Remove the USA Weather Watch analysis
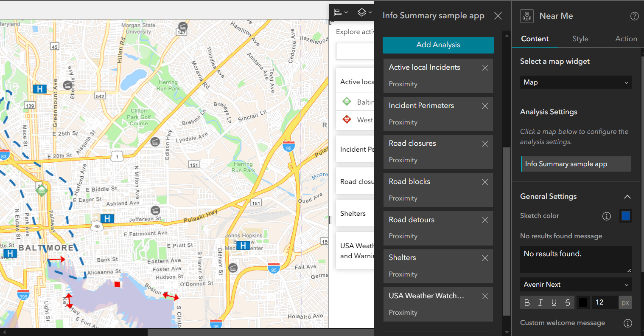 click(x=485, y=296)
